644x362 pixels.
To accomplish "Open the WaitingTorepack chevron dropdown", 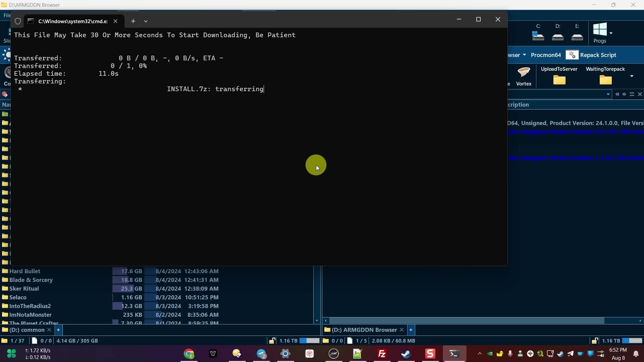I will [x=632, y=76].
